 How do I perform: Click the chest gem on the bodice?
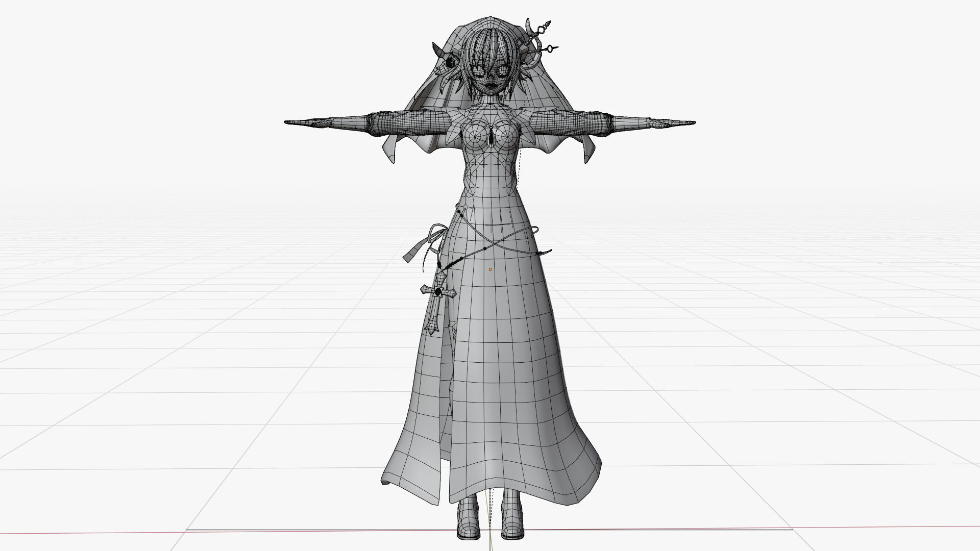point(492,137)
